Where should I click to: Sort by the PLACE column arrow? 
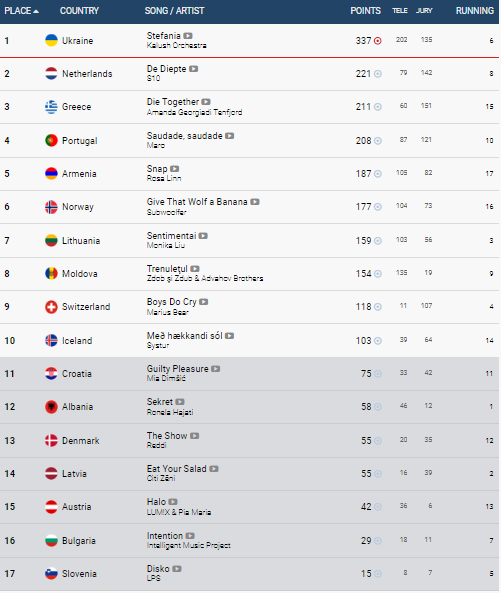coord(36,11)
